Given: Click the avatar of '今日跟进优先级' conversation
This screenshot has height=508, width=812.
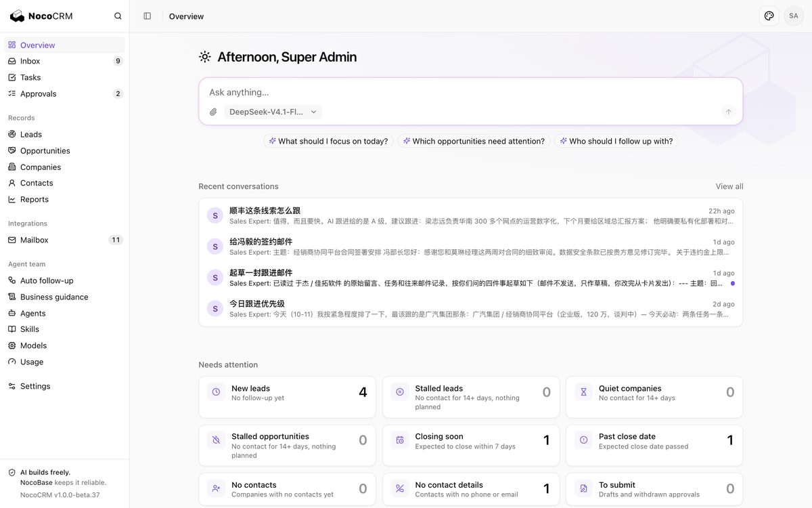Looking at the screenshot, I should point(215,309).
